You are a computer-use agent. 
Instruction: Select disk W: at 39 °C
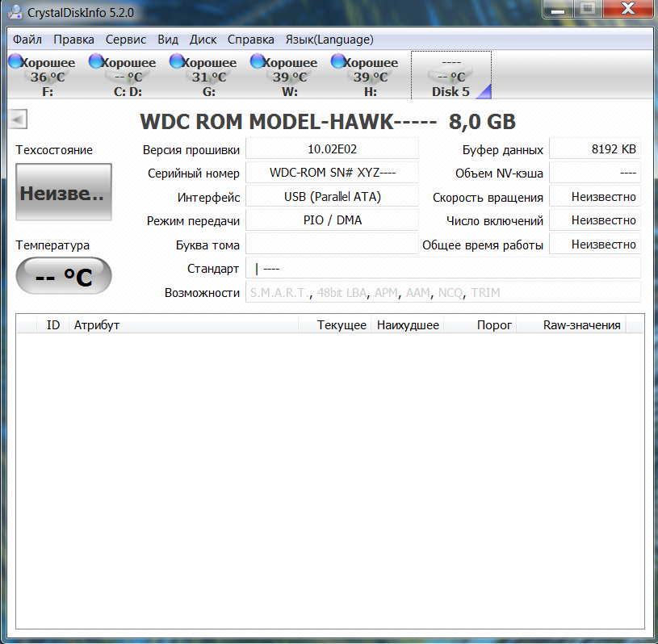(290, 76)
